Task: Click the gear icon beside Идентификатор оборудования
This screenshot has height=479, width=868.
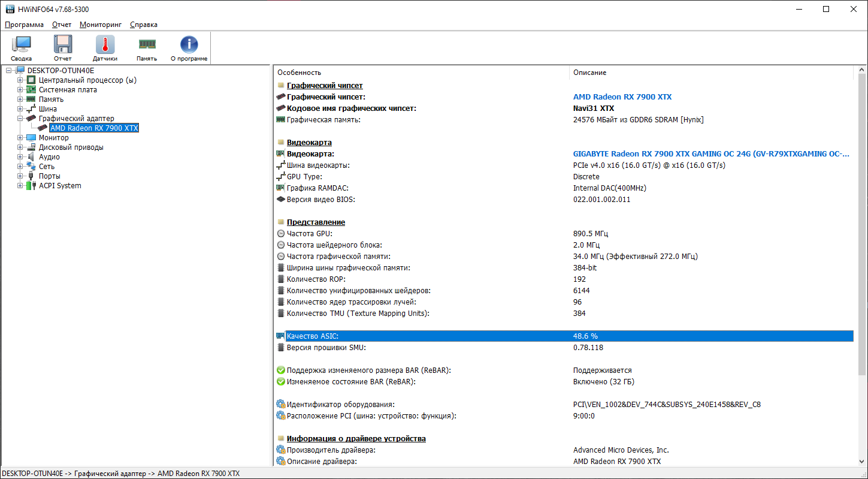Action: (x=281, y=405)
